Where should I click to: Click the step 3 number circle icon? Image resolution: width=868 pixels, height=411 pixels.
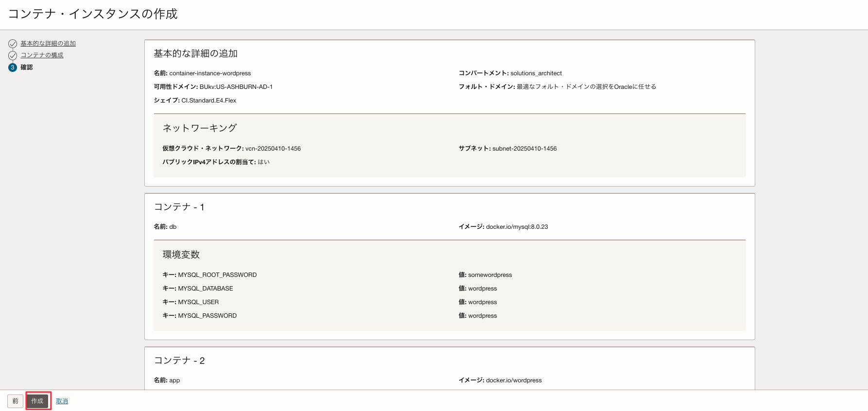tap(13, 68)
